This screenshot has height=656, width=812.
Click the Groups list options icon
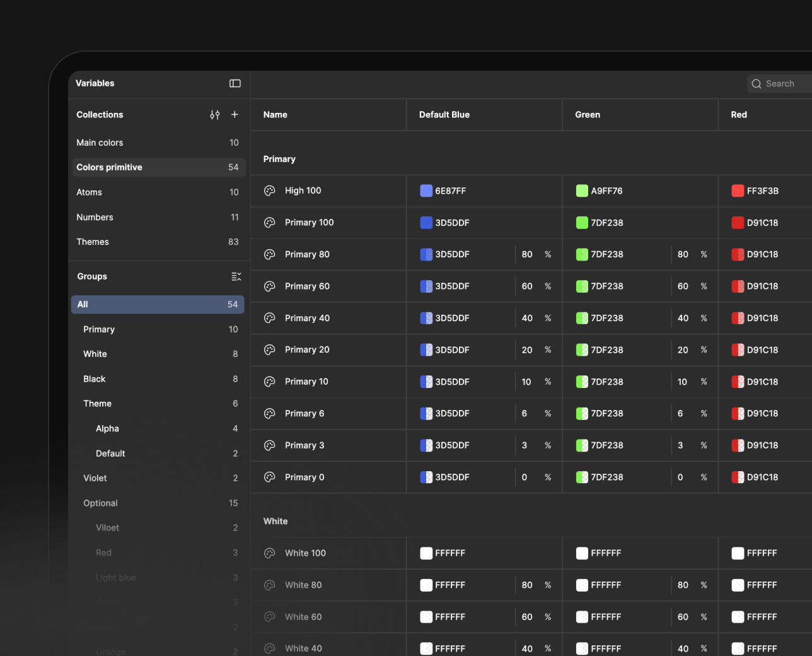point(236,276)
